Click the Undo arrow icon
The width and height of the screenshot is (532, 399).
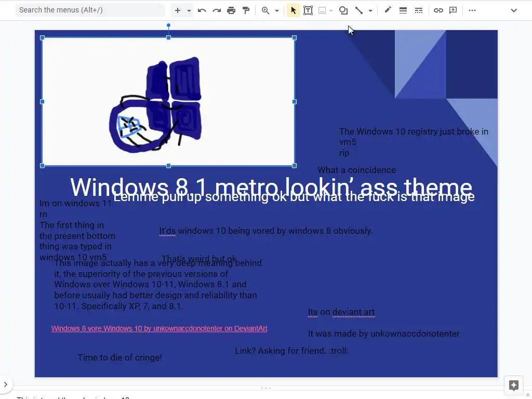tap(202, 10)
